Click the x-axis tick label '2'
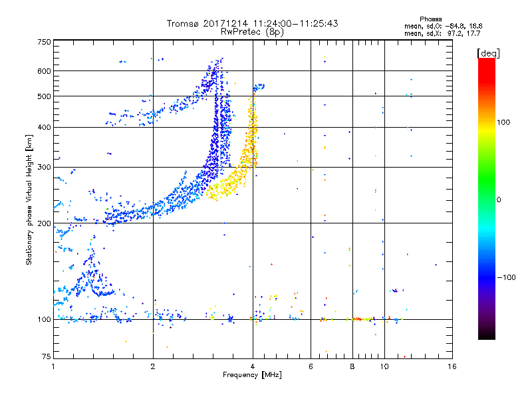Screen dimensions: 532x399 (153, 366)
